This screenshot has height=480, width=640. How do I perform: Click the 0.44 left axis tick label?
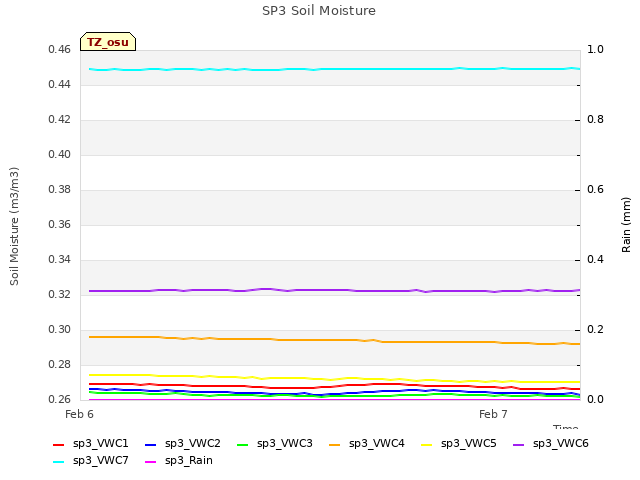tap(60, 84)
